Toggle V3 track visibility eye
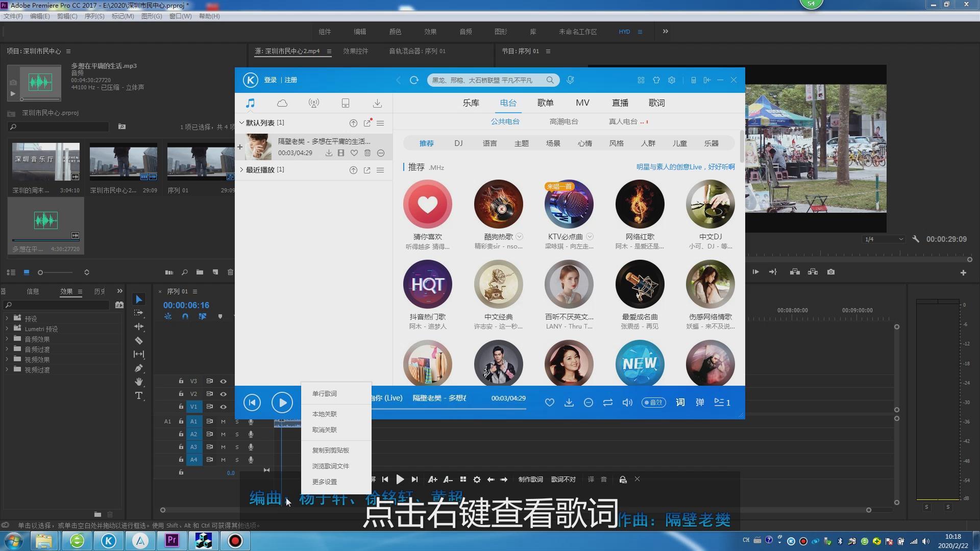 pyautogui.click(x=223, y=381)
